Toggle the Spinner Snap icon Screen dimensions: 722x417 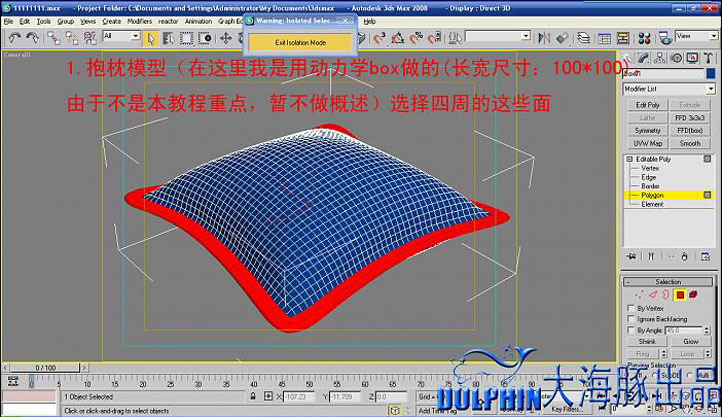tap(434, 38)
